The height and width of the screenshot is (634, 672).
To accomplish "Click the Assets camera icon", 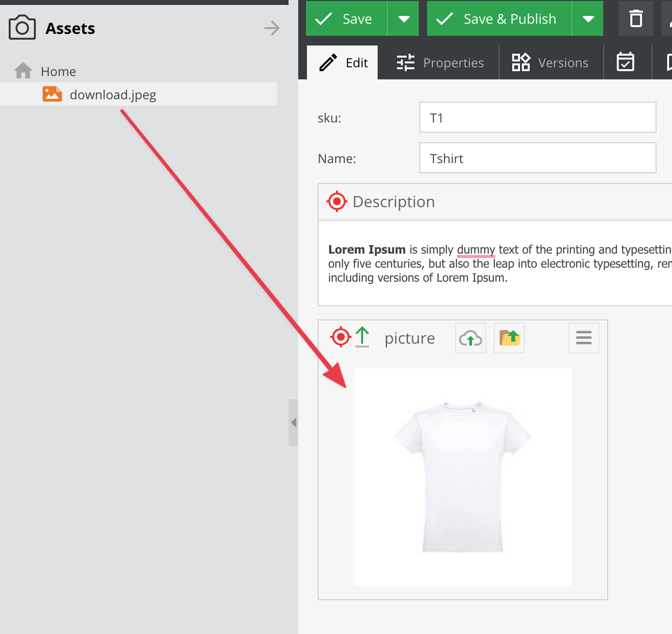I will [x=22, y=28].
